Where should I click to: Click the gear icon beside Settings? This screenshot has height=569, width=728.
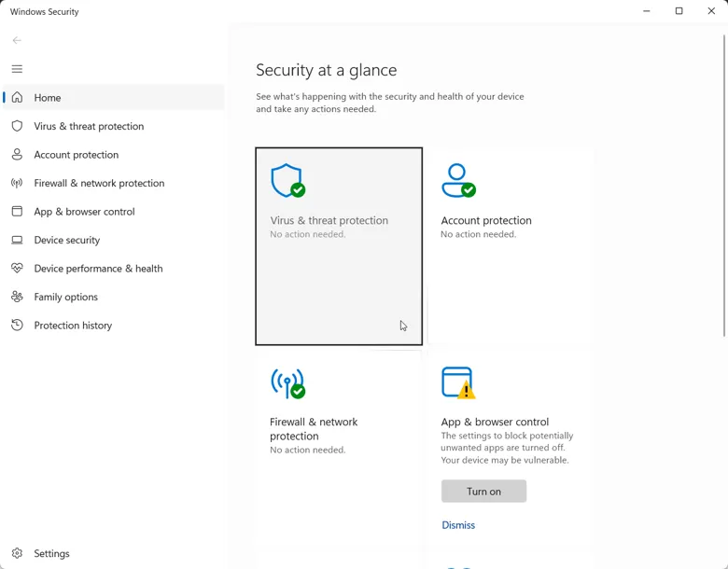[x=17, y=553]
